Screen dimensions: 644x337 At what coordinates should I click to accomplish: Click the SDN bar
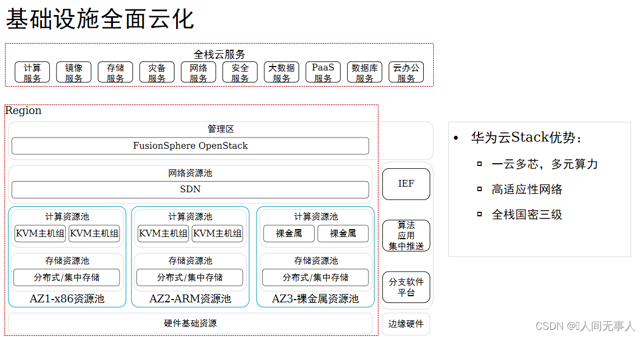[190, 189]
